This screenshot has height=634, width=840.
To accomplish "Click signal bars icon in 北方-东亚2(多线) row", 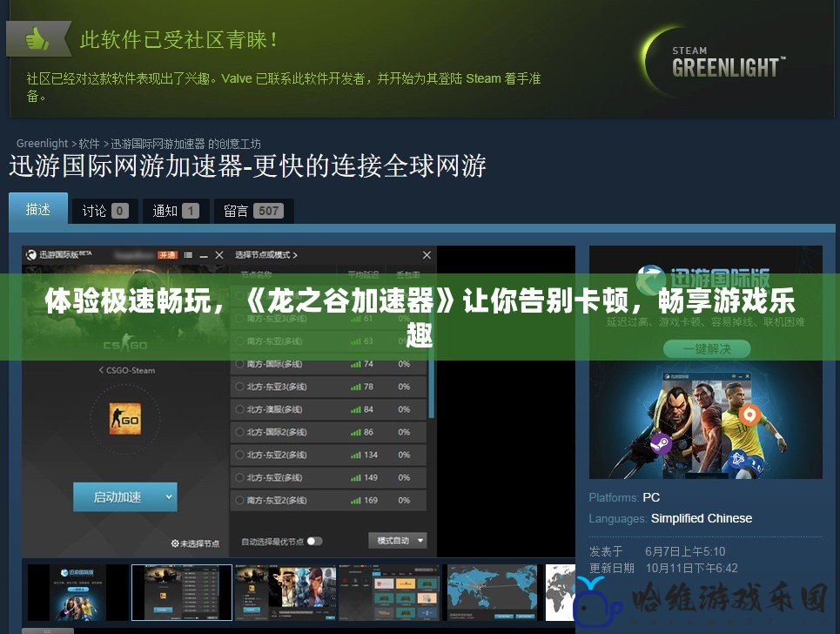I will click(355, 455).
